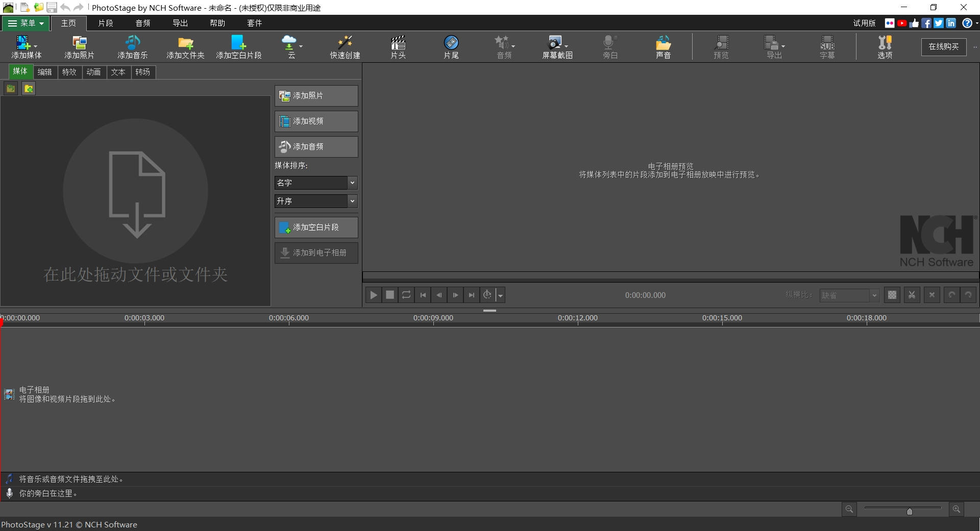Open the 纵横比 缺省 dropdown
980x531 pixels.
(849, 295)
